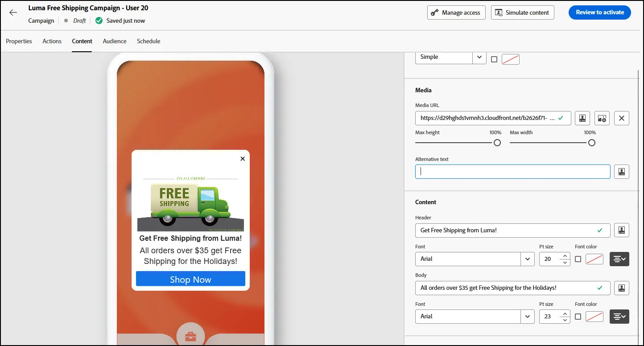Open the Body font color swatch
The width and height of the screenshot is (644, 346).
tap(594, 317)
